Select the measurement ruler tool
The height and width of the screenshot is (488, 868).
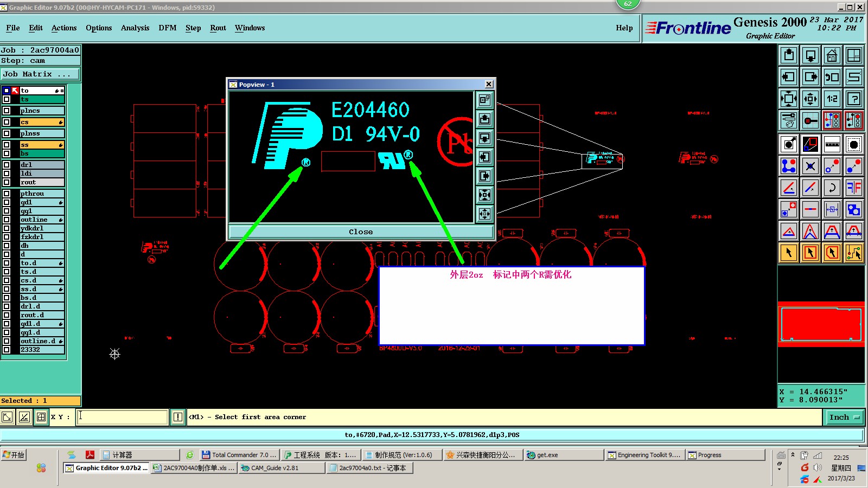click(832, 144)
